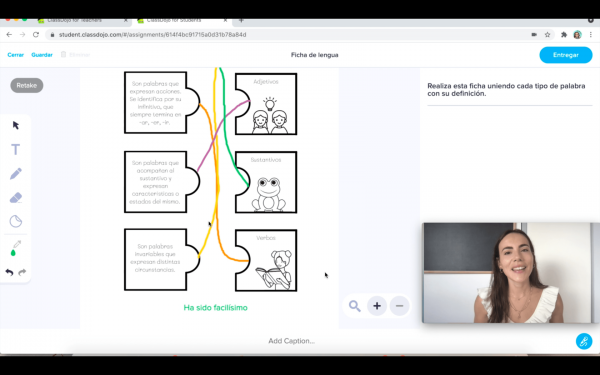Submit work with Entregar button
This screenshot has height=375, width=600.
click(566, 55)
